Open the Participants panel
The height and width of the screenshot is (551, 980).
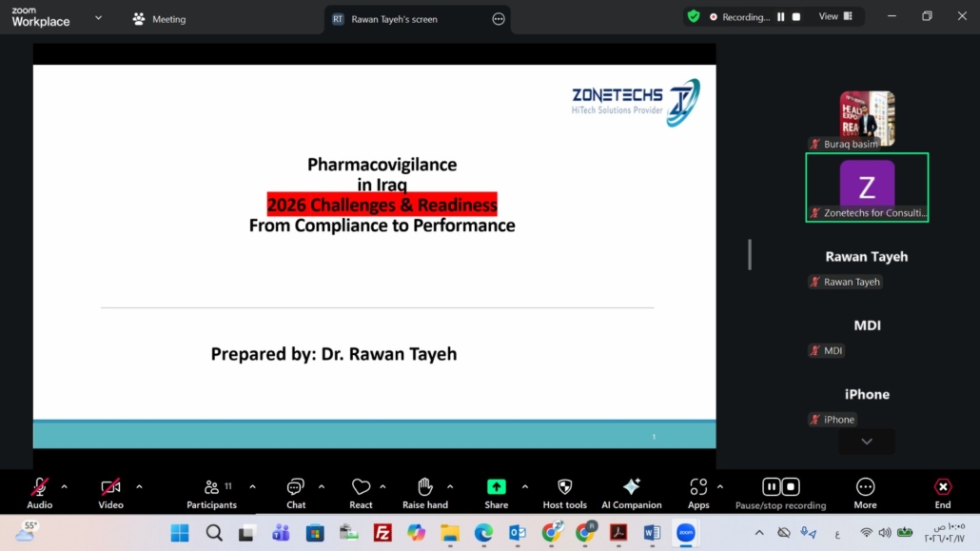[x=211, y=493]
